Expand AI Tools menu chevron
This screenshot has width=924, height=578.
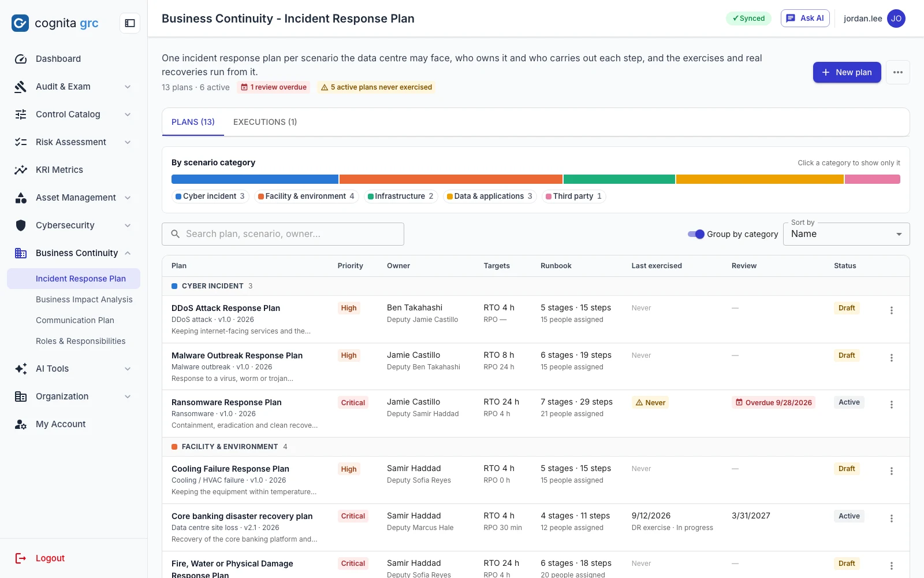point(128,369)
